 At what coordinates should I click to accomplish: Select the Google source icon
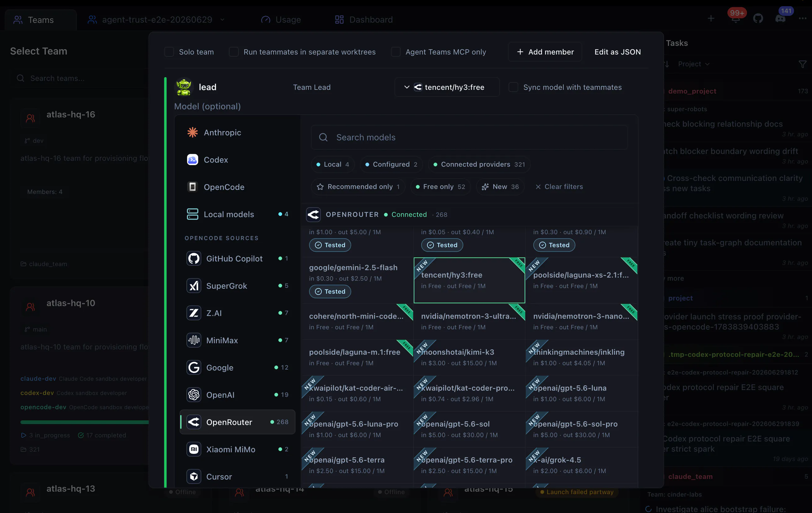click(194, 368)
